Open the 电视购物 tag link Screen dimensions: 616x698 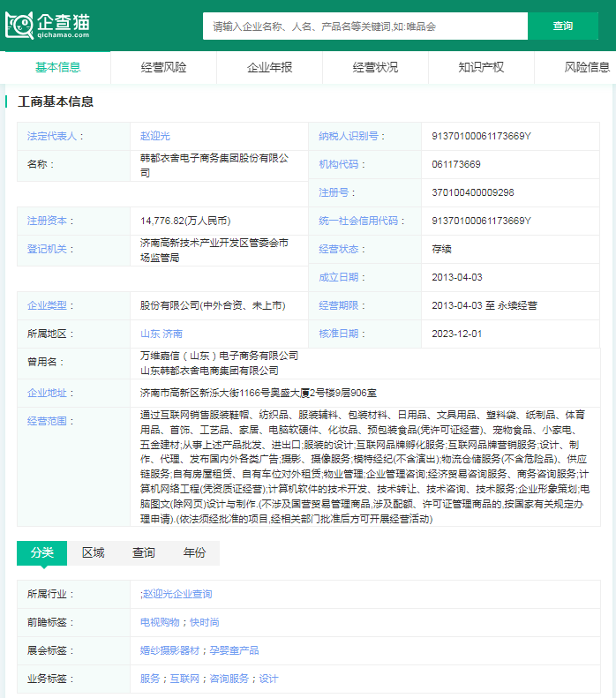tap(160, 622)
